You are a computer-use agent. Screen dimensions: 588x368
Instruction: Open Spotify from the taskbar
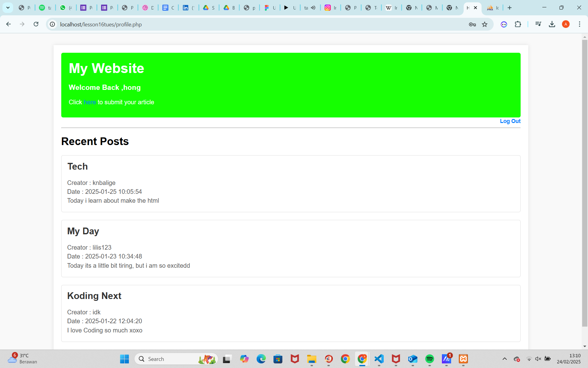429,359
